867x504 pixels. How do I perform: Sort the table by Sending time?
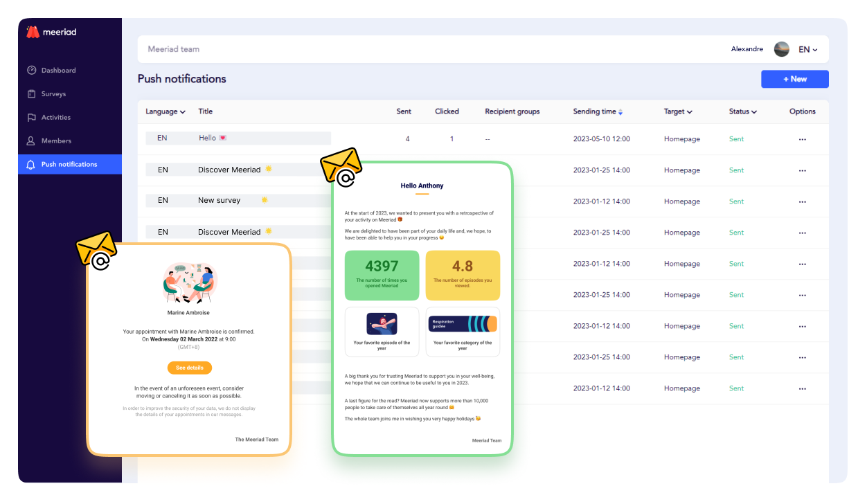coord(598,111)
